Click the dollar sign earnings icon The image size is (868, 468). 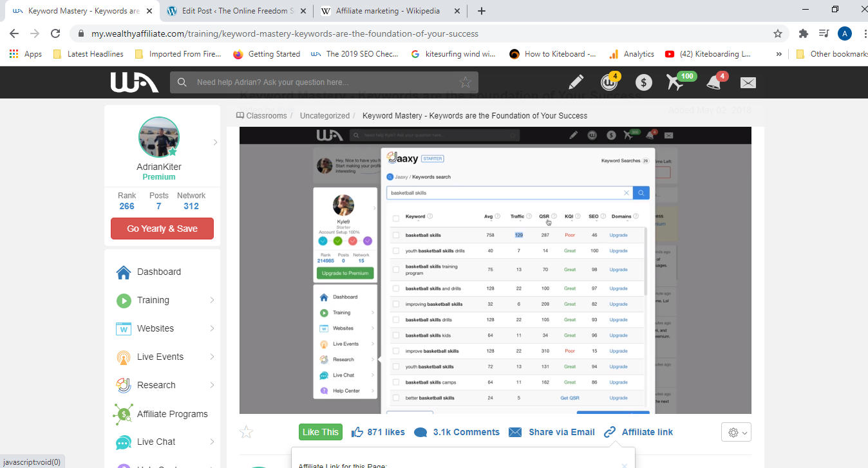click(x=644, y=82)
